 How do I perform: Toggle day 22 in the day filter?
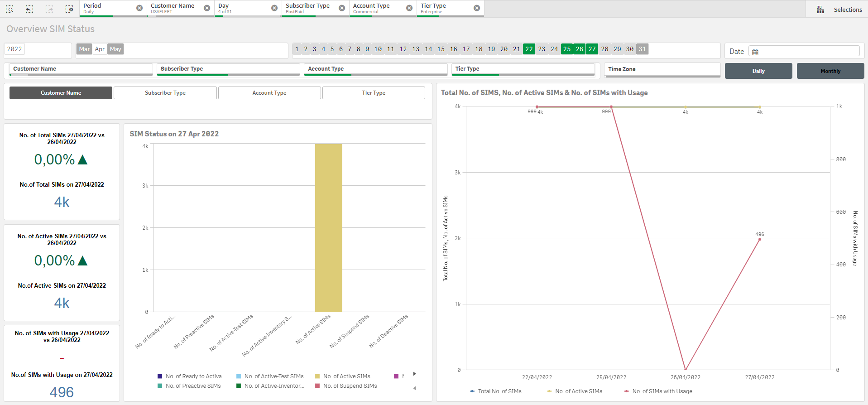529,49
